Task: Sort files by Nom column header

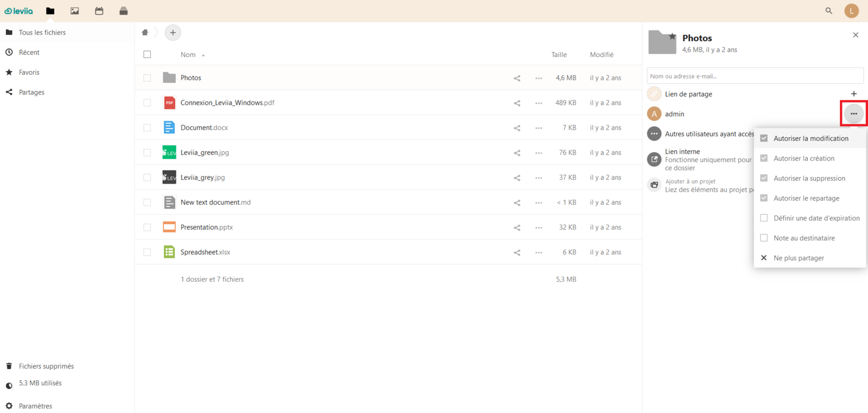Action: [x=188, y=55]
